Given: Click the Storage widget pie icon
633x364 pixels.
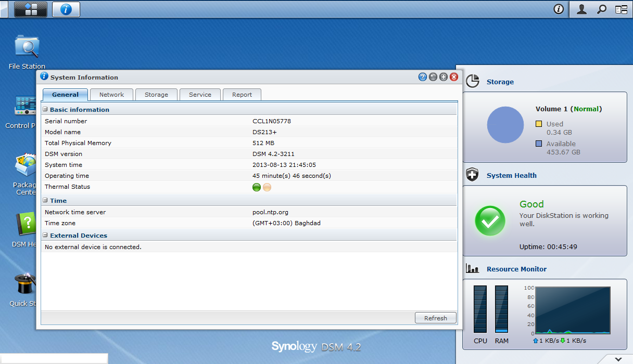Looking at the screenshot, I should 473,81.
